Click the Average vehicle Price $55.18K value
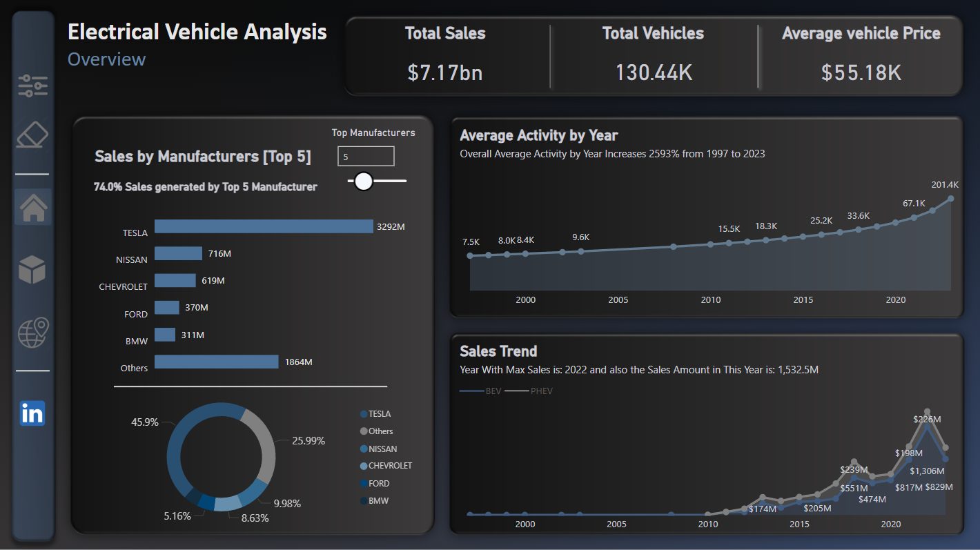The image size is (980, 550). (861, 72)
